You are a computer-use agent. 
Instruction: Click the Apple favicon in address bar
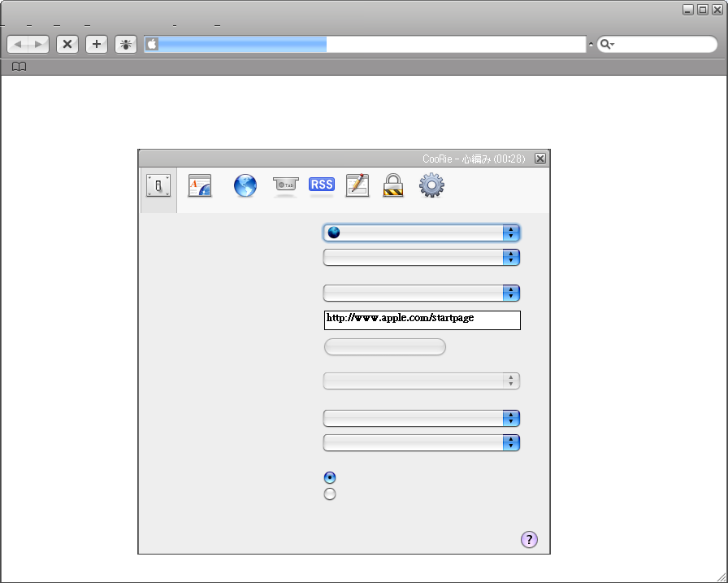click(152, 44)
